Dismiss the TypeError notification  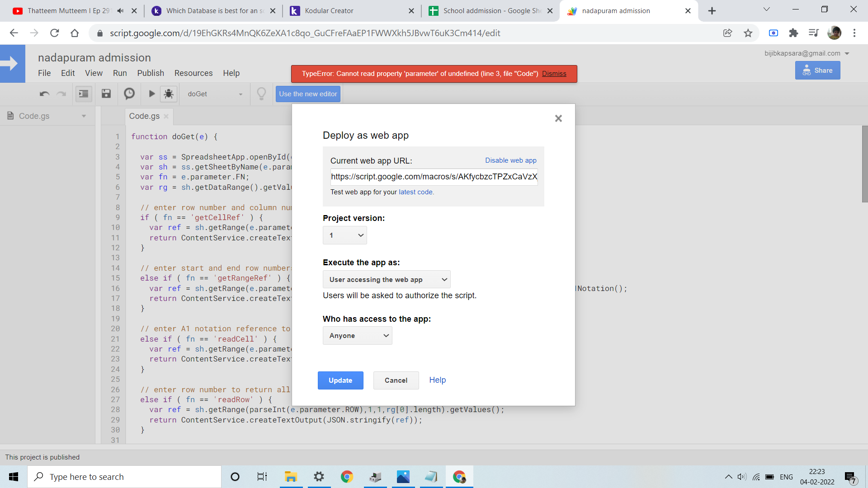coord(554,74)
